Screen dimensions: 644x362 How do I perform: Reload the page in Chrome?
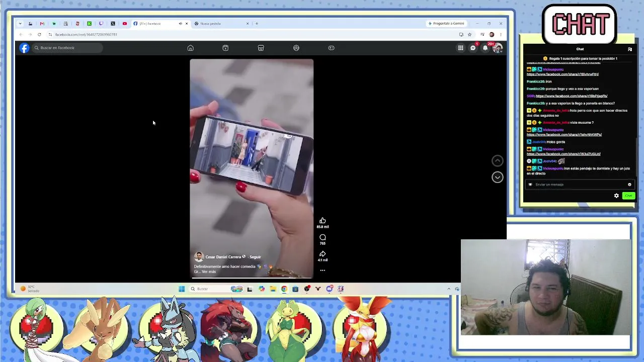pyautogui.click(x=39, y=35)
